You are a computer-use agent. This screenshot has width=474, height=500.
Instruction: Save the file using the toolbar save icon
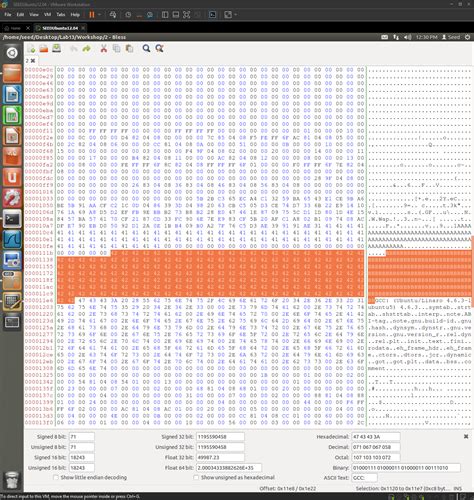[57, 49]
